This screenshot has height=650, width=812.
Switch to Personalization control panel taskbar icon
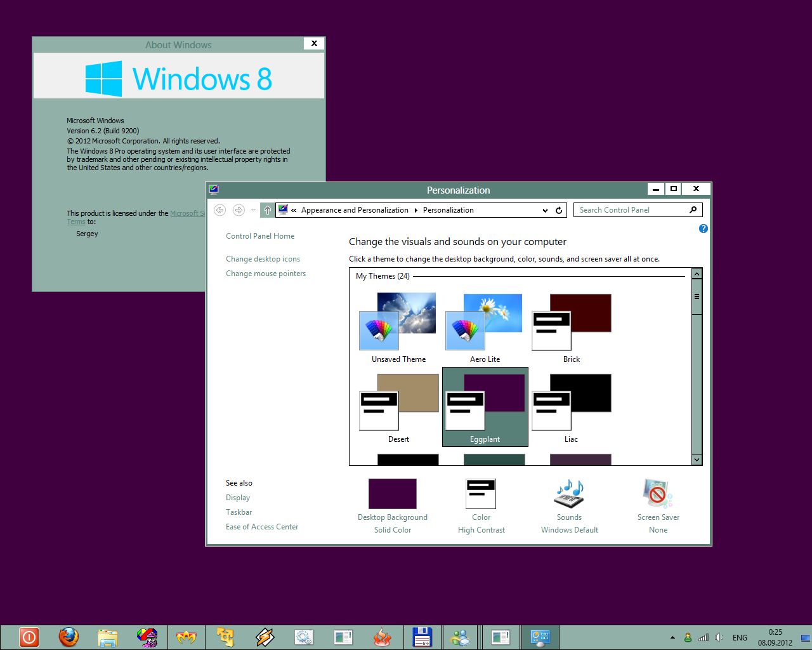540,637
